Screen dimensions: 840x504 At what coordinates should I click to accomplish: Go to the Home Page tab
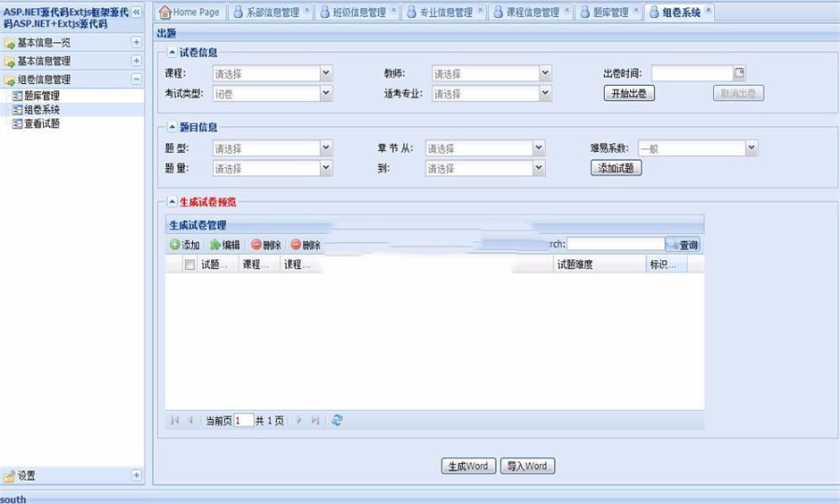pyautogui.click(x=189, y=12)
